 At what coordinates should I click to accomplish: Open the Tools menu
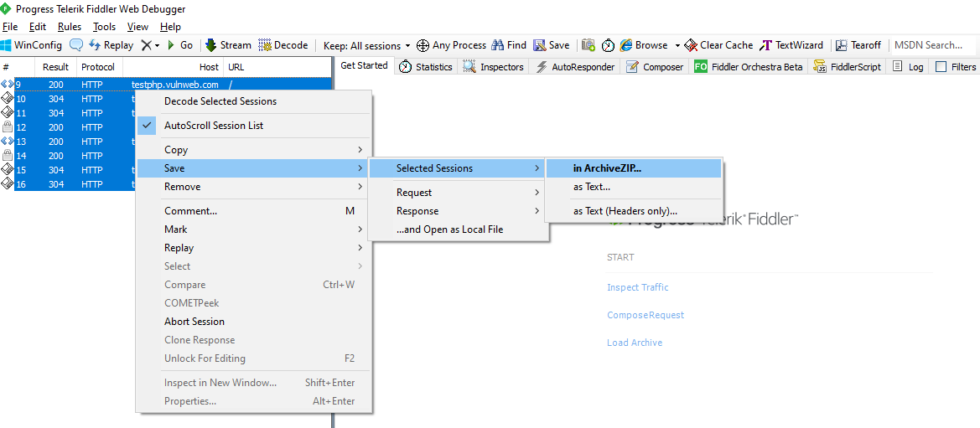[x=105, y=27]
